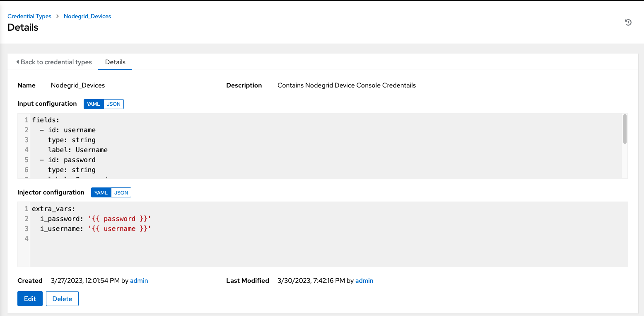Image resolution: width=644 pixels, height=316 pixels.
Task: Click the 'fields:' line in input editor
Action: tap(46, 120)
